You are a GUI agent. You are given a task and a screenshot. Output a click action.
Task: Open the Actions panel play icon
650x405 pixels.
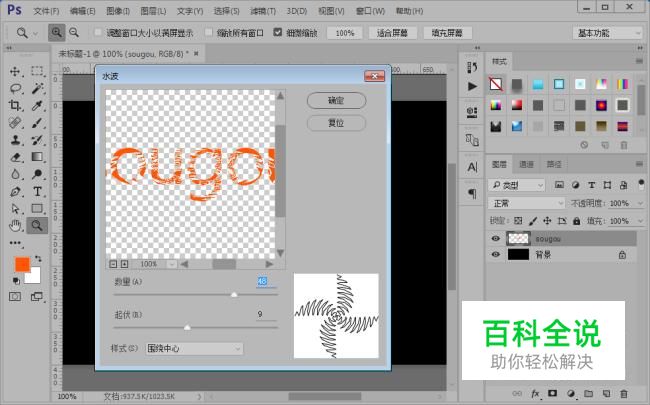click(x=472, y=86)
